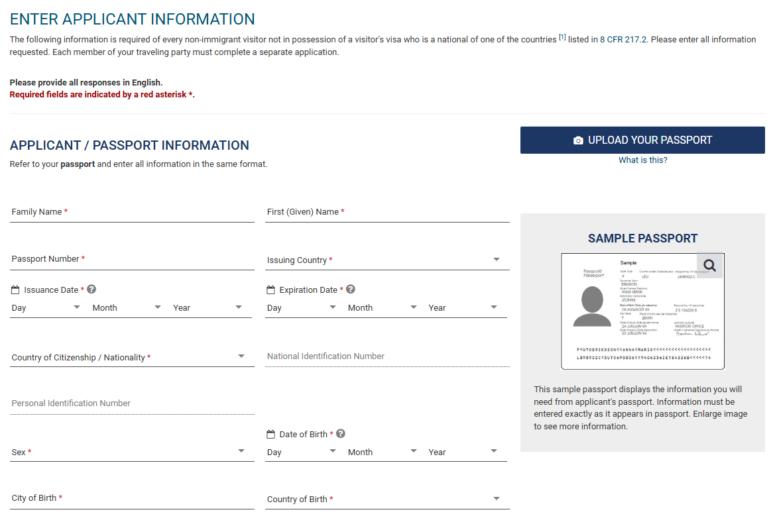The height and width of the screenshot is (532, 779).
Task: Click the magnifier to enlarge the sample passport
Action: tap(709, 265)
